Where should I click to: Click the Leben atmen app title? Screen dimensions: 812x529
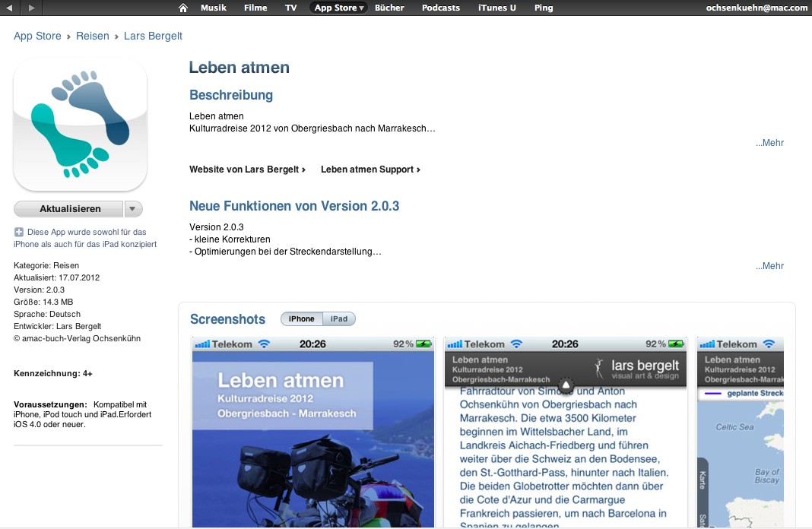[x=239, y=68]
